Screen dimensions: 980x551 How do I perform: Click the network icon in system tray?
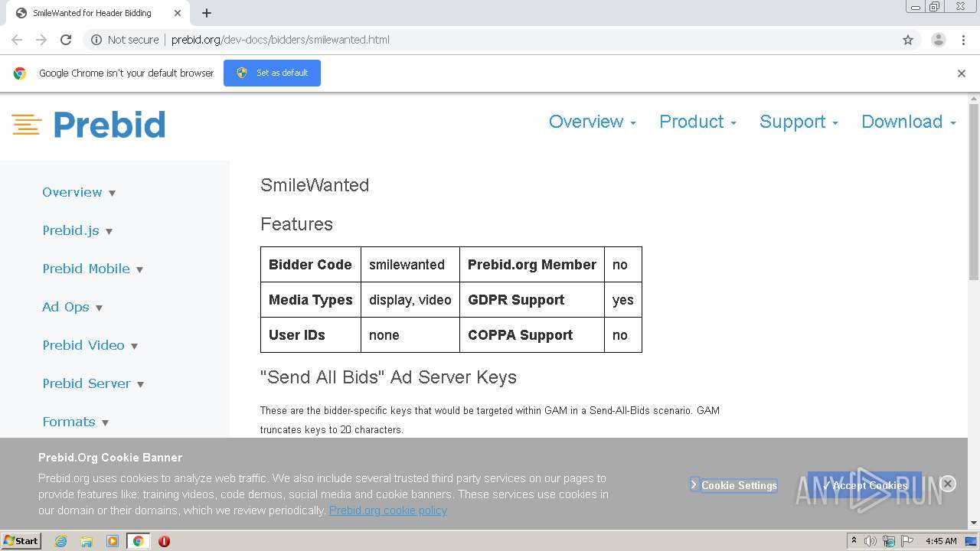tap(888, 541)
